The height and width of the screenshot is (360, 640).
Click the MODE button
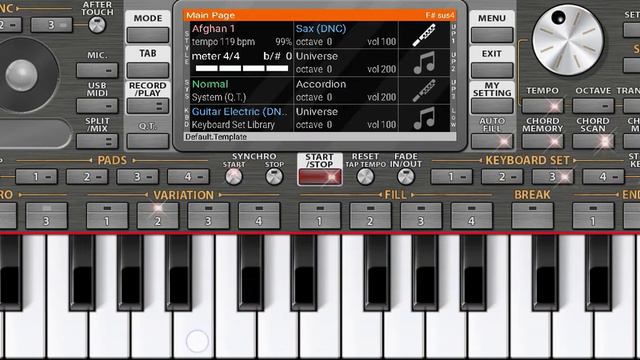pos(148,35)
